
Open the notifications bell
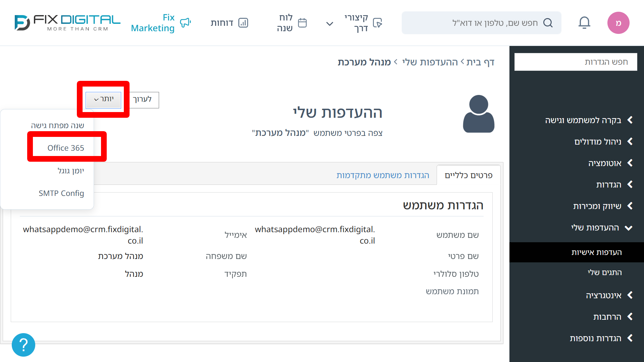(584, 23)
